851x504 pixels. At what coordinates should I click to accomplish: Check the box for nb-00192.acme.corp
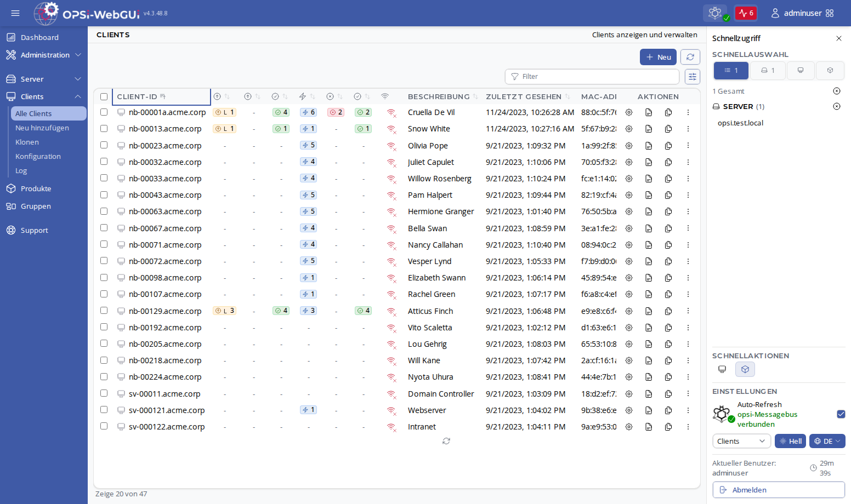pyautogui.click(x=104, y=327)
